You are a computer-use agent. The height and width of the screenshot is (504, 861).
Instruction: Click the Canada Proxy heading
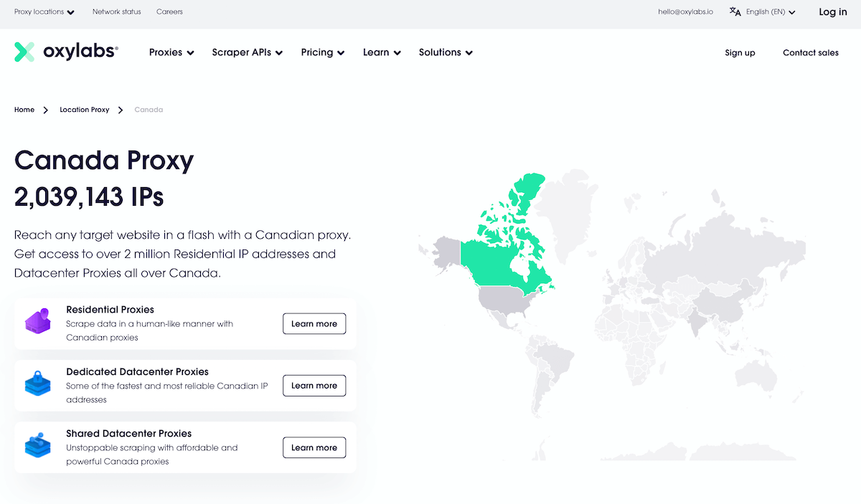pos(104,160)
